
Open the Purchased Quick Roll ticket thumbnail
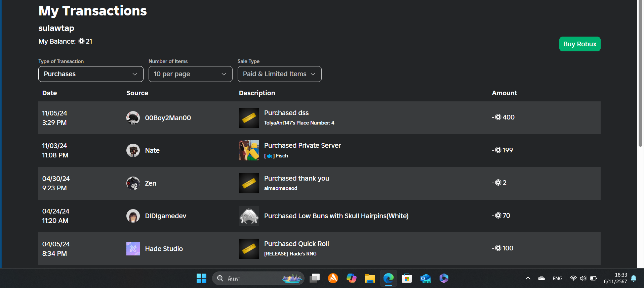tap(249, 249)
